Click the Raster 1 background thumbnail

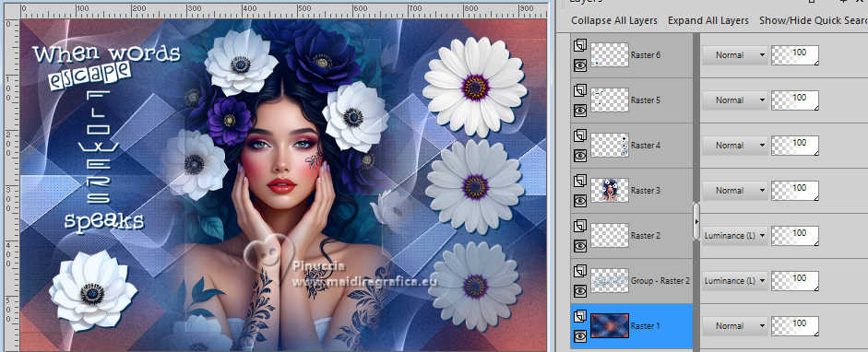click(x=610, y=326)
